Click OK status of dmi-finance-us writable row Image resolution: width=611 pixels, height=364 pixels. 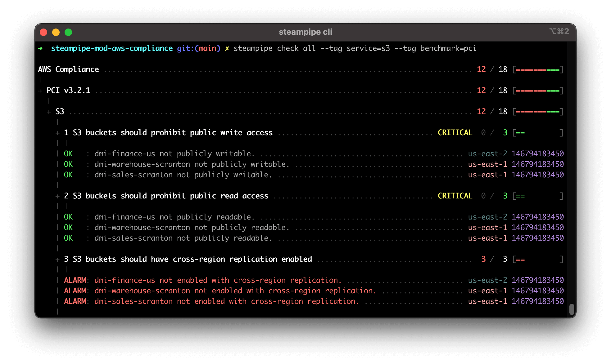[68, 154]
